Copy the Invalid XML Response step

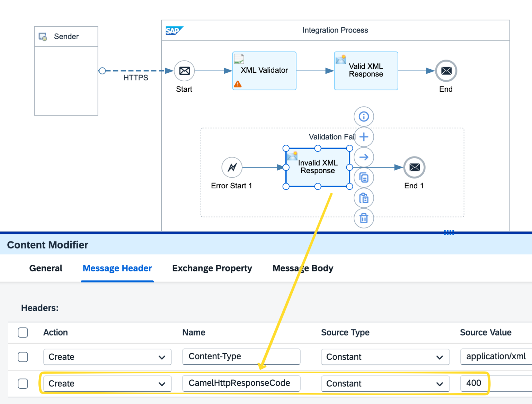click(364, 177)
